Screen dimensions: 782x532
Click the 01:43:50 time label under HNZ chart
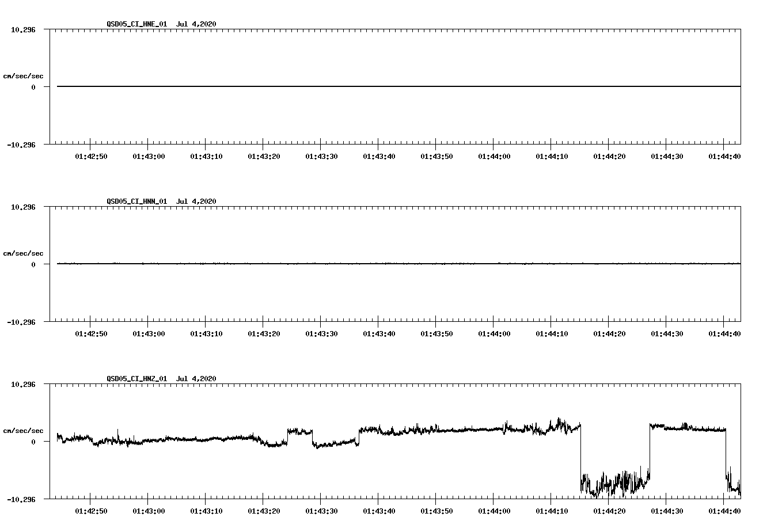pos(436,511)
